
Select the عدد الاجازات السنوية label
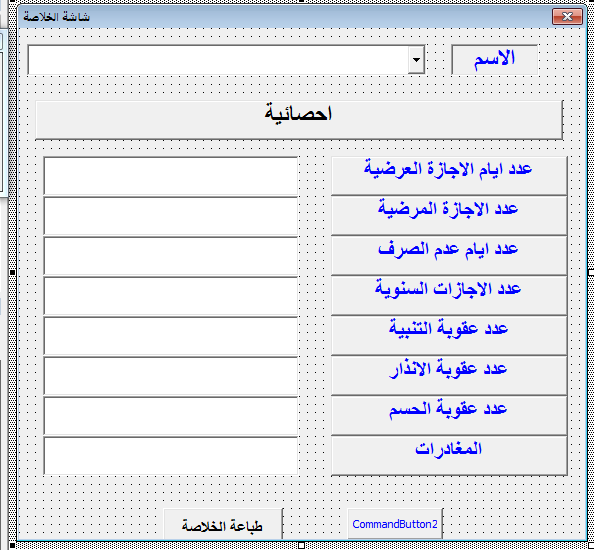449,296
